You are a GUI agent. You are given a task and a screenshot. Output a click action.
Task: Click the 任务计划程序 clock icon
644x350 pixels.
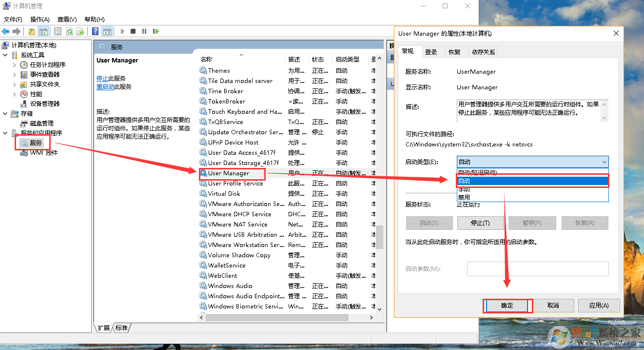coord(24,65)
